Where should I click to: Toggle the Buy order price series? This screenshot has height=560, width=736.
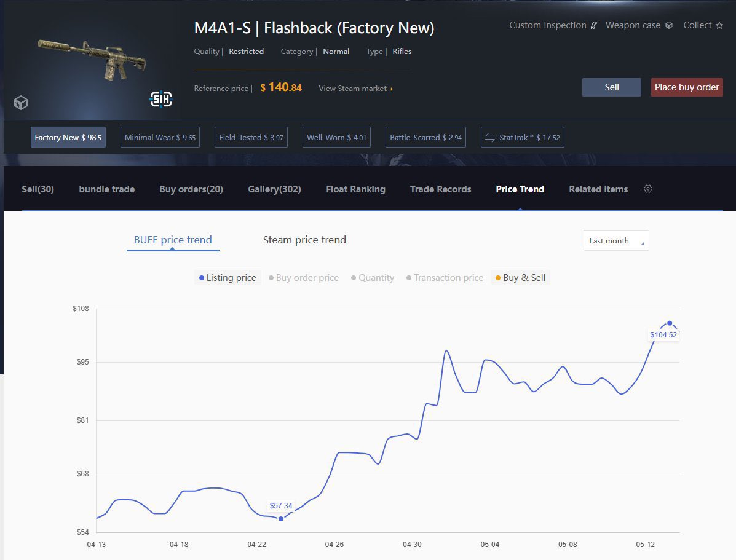(x=304, y=277)
